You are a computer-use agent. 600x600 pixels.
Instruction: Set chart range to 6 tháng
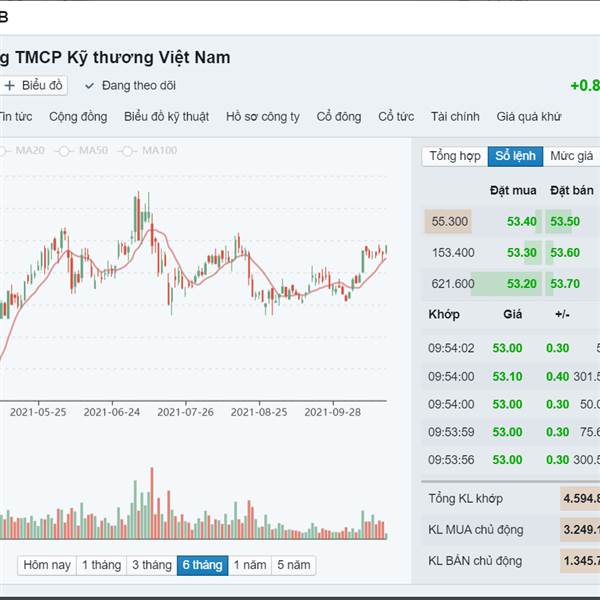coord(202,565)
